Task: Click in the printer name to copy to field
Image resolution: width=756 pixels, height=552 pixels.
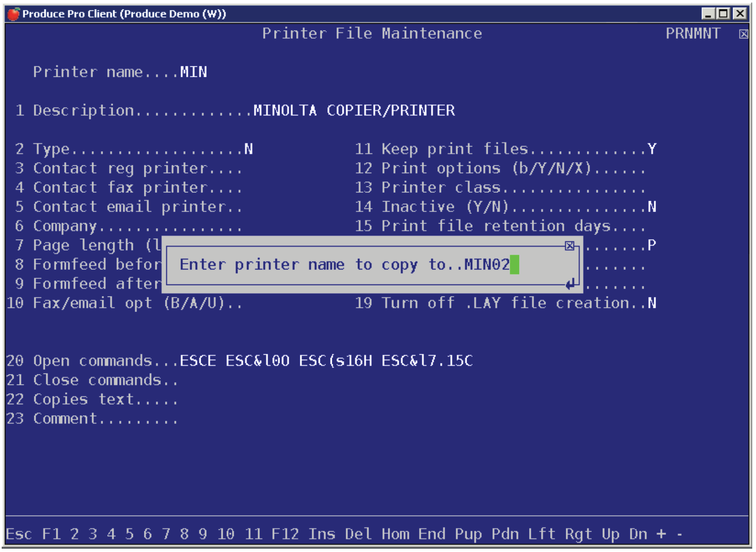Action: pos(491,265)
